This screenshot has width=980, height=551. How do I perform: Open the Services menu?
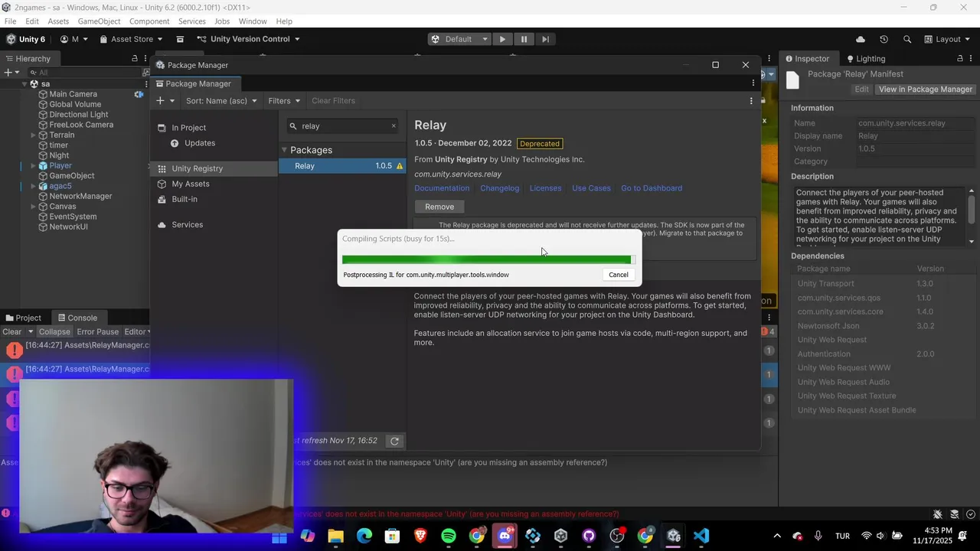pyautogui.click(x=191, y=21)
